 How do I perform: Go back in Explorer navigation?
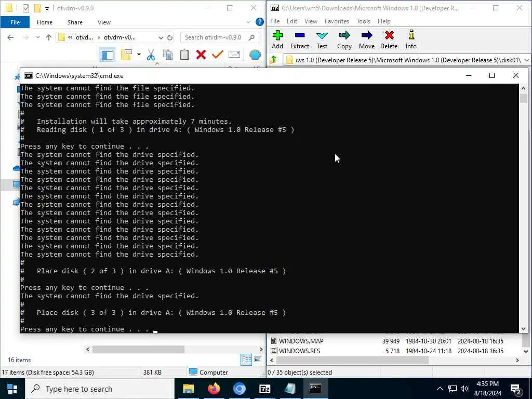(10, 37)
